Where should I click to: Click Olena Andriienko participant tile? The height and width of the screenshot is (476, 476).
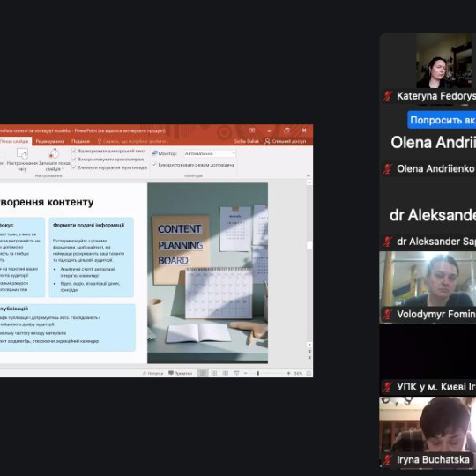(x=428, y=142)
